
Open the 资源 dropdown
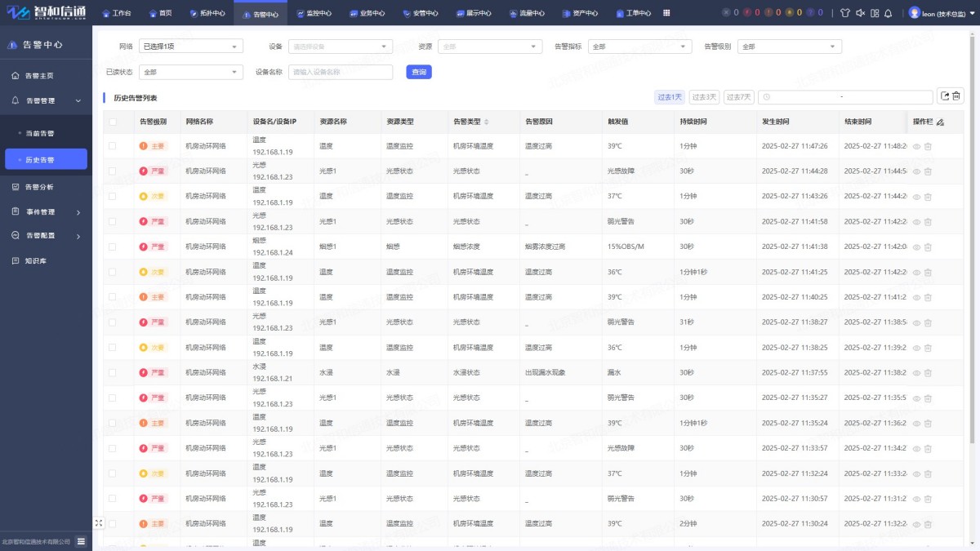[x=490, y=47]
